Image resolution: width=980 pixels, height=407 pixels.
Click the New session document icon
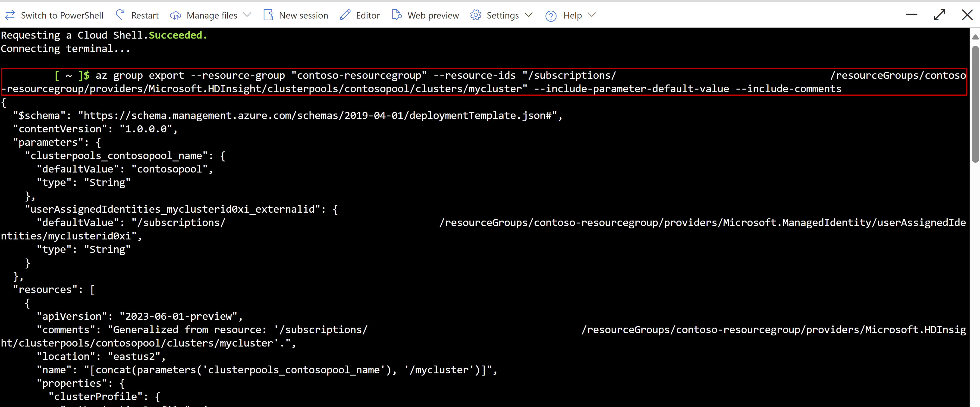click(268, 15)
